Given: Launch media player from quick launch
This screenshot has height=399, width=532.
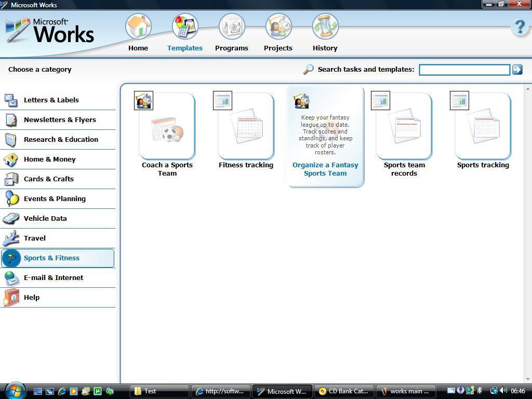Looking at the screenshot, I should (74, 391).
